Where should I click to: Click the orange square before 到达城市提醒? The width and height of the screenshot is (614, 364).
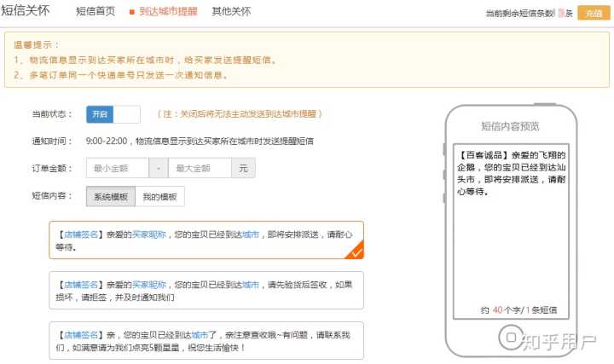(132, 12)
